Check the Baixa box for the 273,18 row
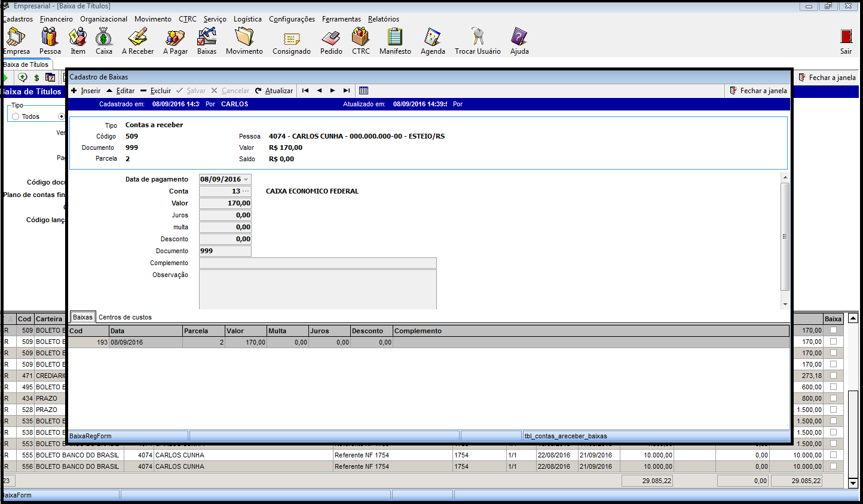The image size is (863, 504). pyautogui.click(x=833, y=376)
